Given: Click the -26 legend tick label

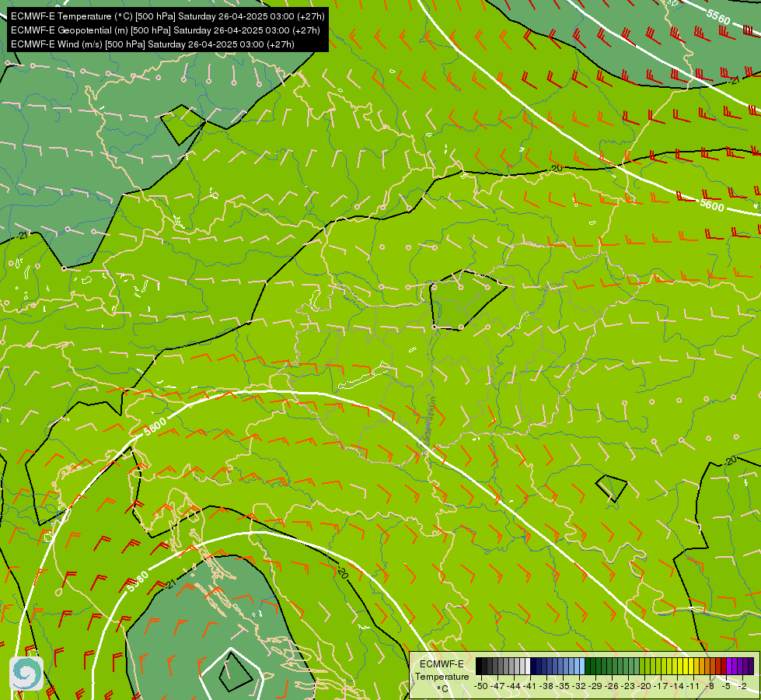Looking at the screenshot, I should 613,686.
